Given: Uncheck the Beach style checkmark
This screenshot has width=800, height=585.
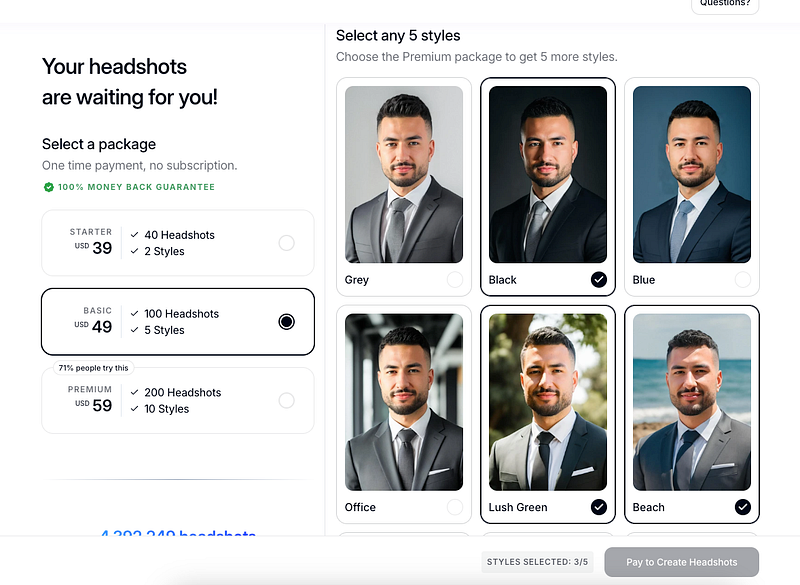Looking at the screenshot, I should pyautogui.click(x=743, y=507).
